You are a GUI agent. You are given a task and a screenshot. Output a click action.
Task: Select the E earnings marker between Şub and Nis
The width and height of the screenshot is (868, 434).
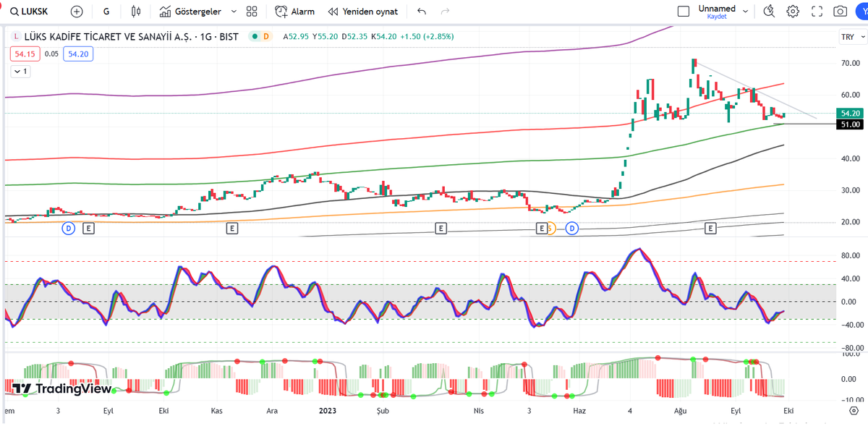tap(441, 229)
